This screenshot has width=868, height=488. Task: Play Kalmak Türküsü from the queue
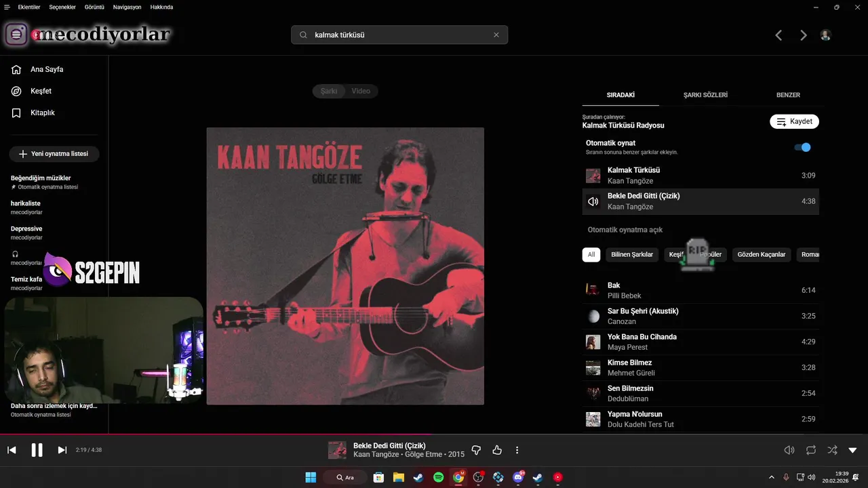pos(701,176)
